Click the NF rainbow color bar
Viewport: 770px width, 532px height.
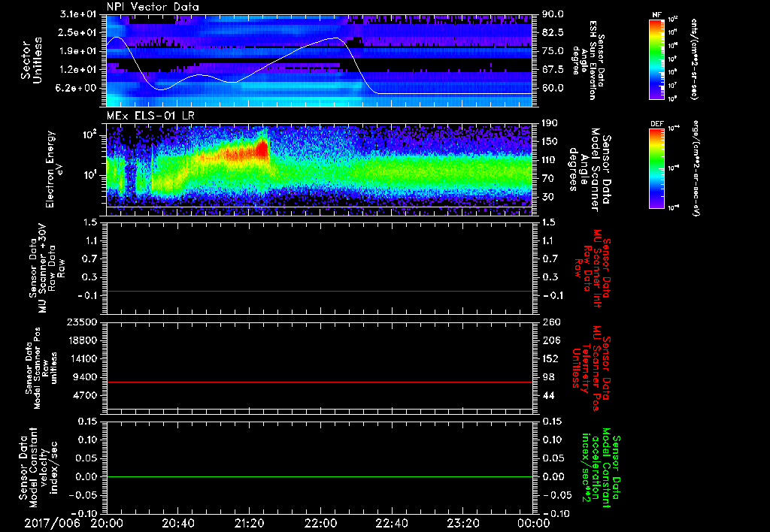657,59
